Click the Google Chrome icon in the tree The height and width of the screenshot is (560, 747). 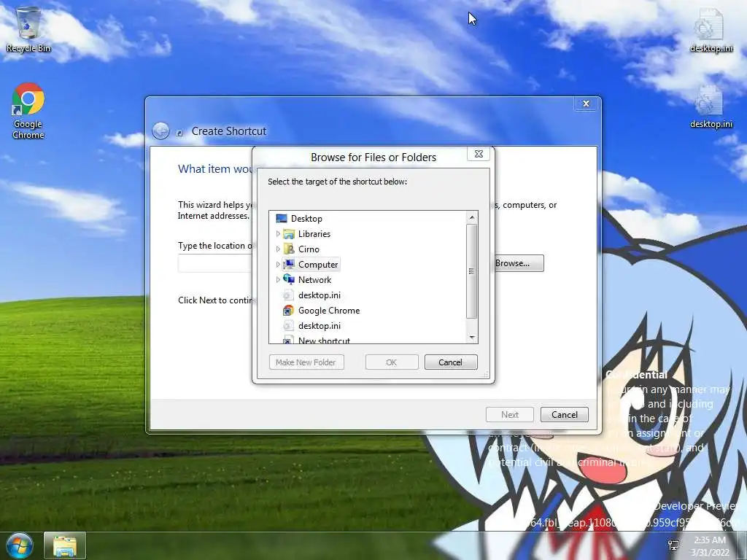click(x=289, y=311)
